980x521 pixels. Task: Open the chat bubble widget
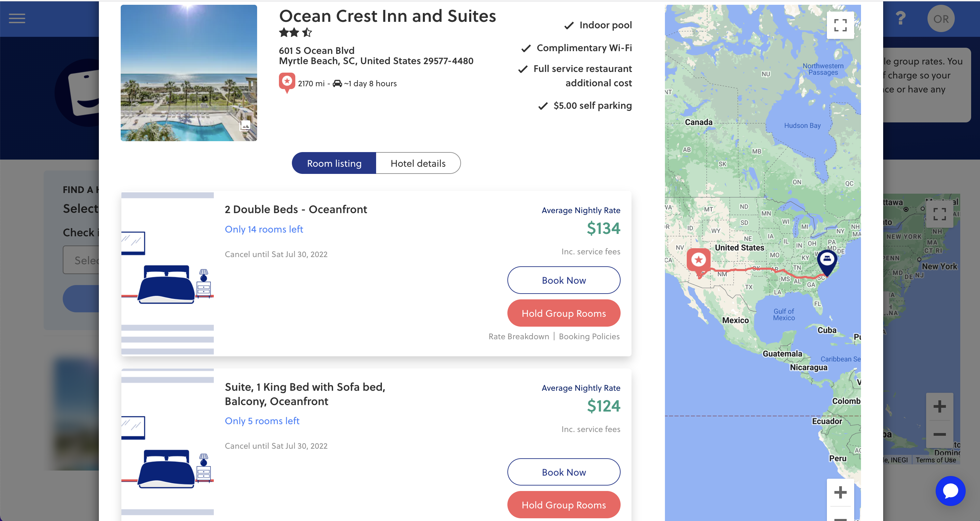click(x=950, y=491)
